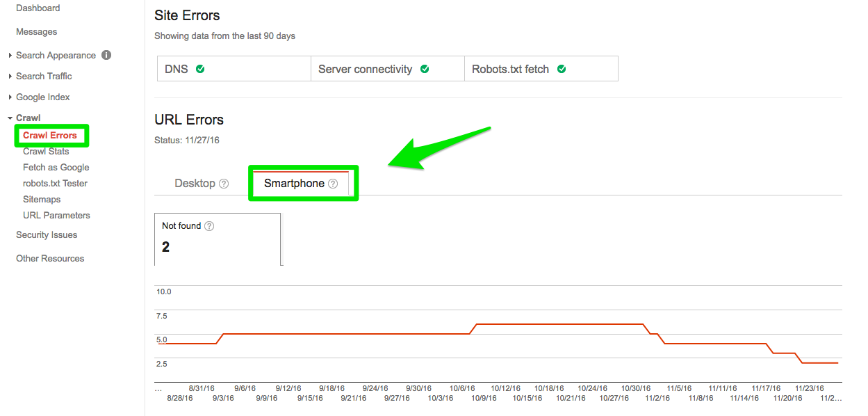Viewport: 868px width, 416px height.
Task: Open the Dashboard page
Action: point(38,8)
